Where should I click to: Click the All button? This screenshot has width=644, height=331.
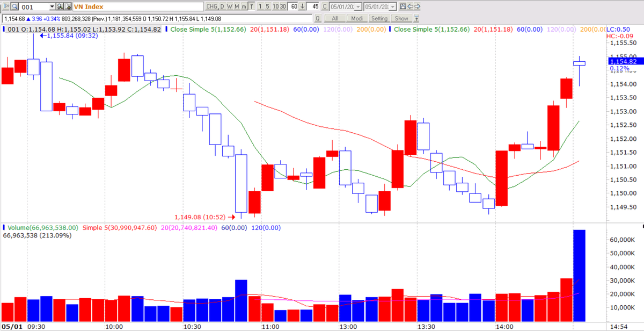tap(335, 18)
